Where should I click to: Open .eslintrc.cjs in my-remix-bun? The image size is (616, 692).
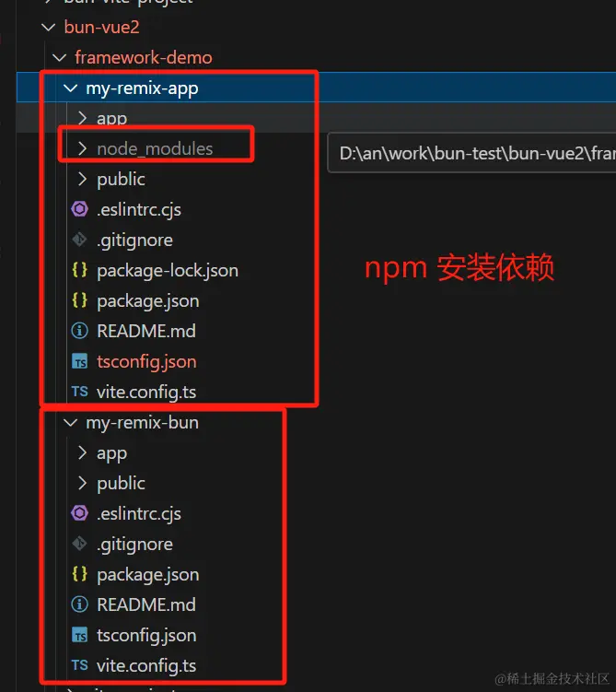pos(139,514)
